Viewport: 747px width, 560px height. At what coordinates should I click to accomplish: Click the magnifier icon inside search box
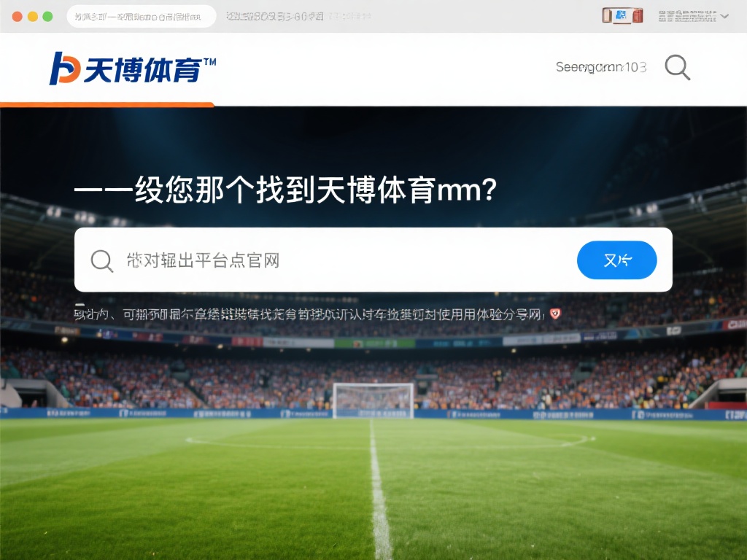tap(102, 261)
